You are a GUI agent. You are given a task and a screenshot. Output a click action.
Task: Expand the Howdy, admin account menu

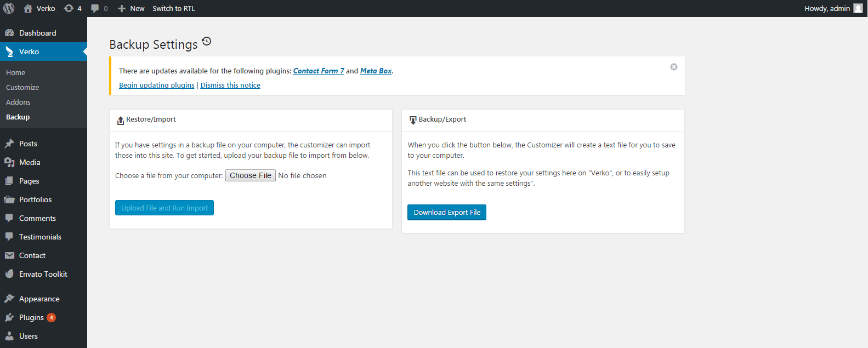(x=827, y=8)
